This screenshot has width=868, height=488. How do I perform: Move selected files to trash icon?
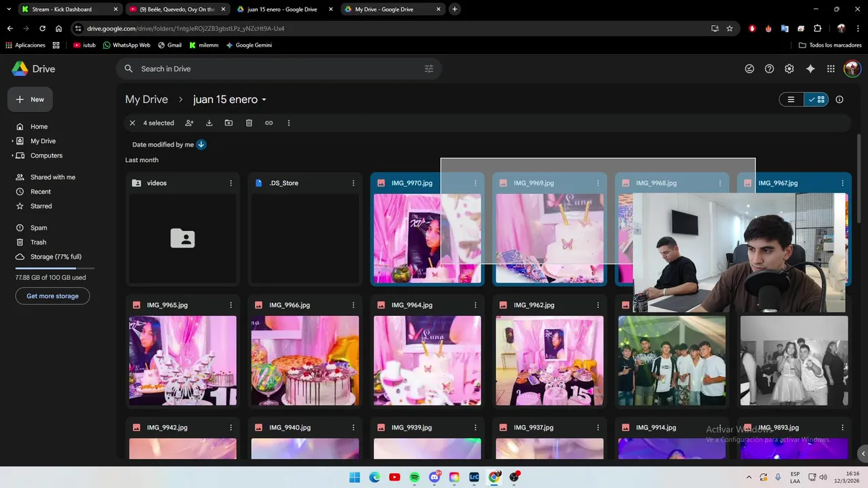249,123
